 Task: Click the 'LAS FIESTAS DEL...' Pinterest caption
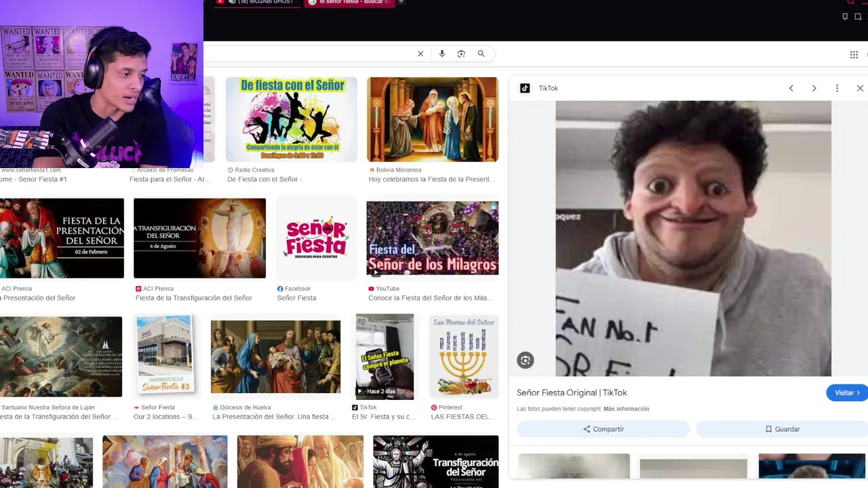coord(462,417)
